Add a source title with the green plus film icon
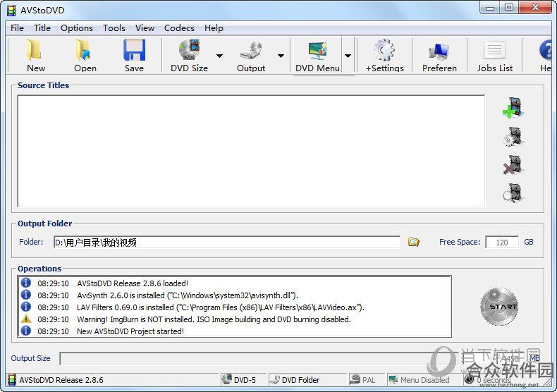 (514, 108)
